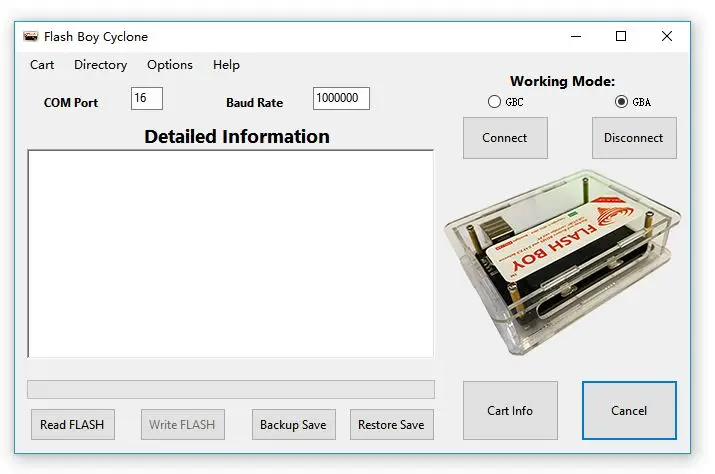Select the GBA working mode
The image size is (715, 474).
622,102
